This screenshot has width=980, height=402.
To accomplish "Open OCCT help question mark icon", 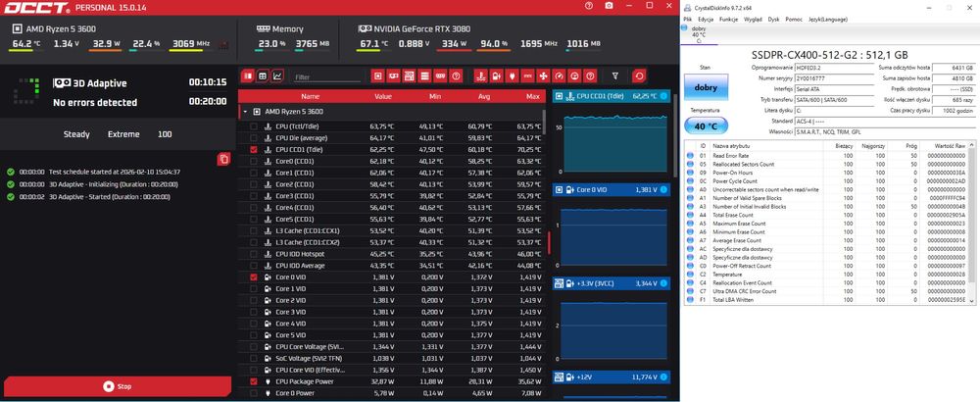I will point(589,6).
